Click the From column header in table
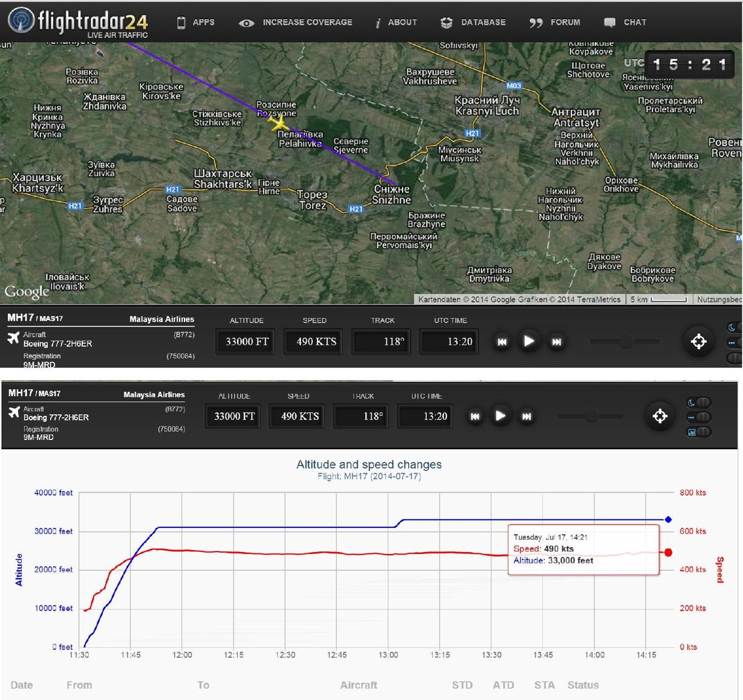 [x=79, y=685]
